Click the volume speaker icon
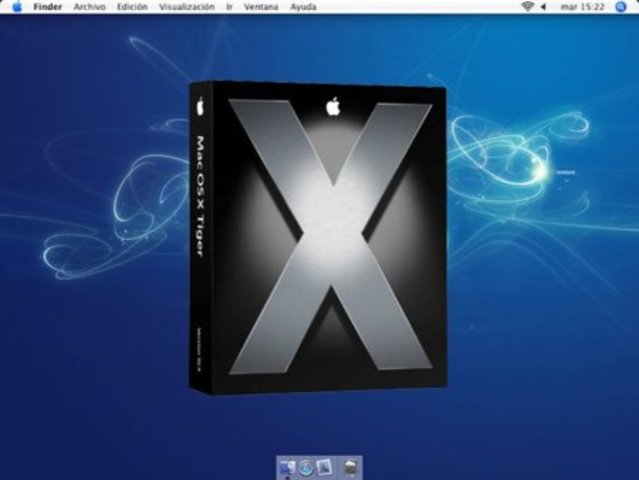 [x=543, y=7]
